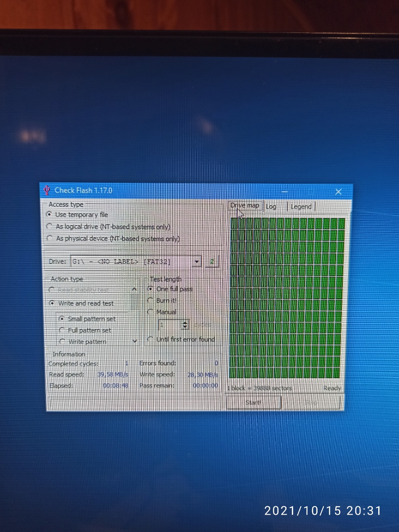Click the first green block in drive map
399x532 pixels.
[x=235, y=223]
